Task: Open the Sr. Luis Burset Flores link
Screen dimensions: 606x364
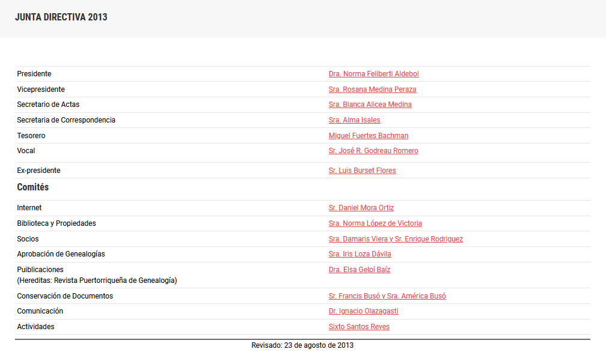Action: pyautogui.click(x=362, y=170)
